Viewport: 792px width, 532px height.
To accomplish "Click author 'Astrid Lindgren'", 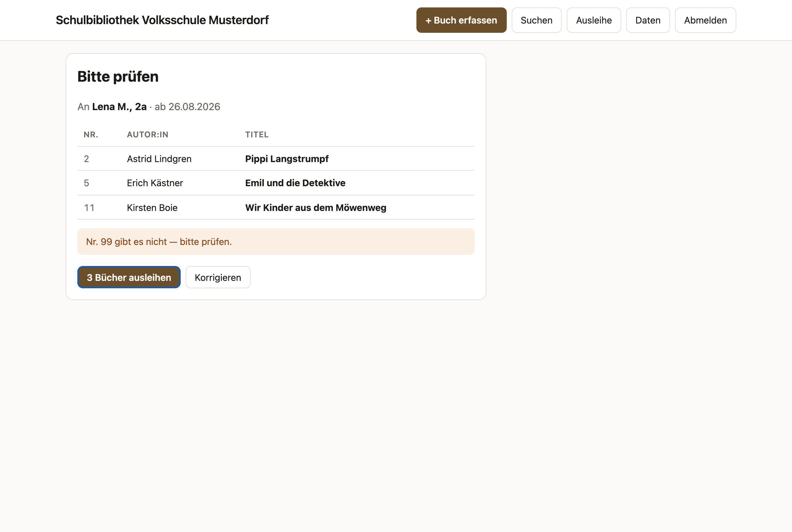I will coord(159,159).
